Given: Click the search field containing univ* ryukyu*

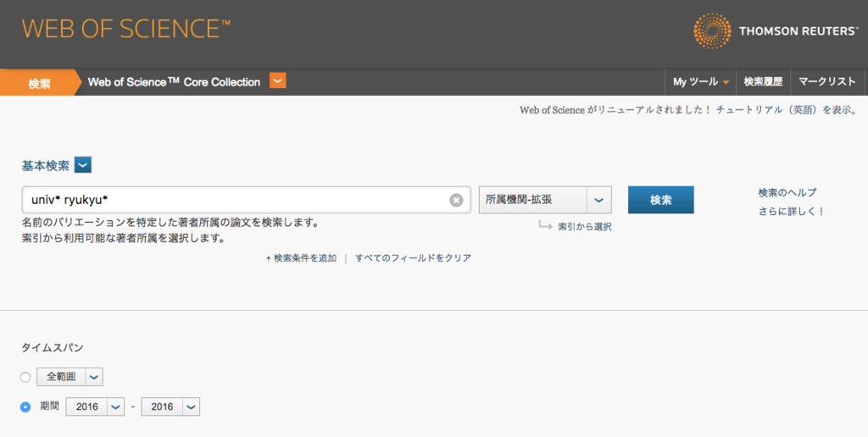Looking at the screenshot, I should (247, 200).
